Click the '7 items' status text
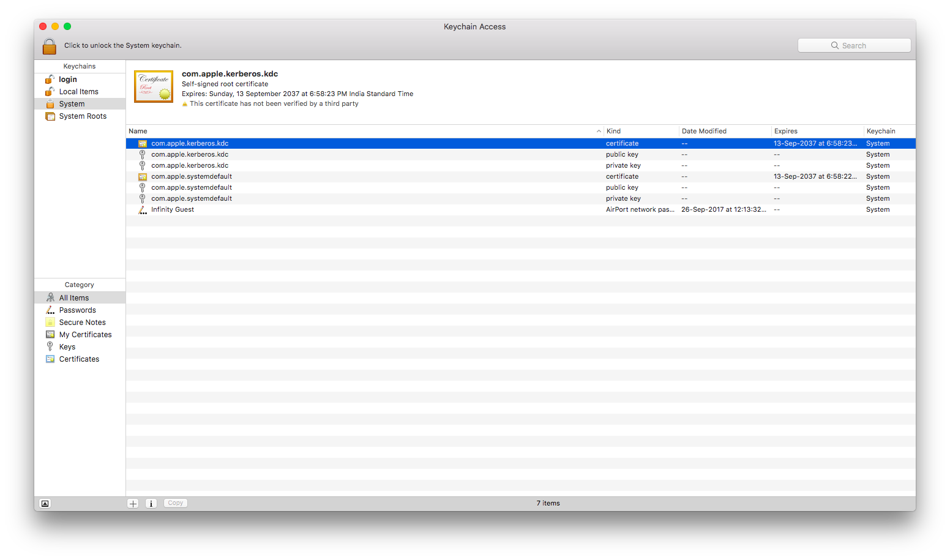The width and height of the screenshot is (950, 560). pyautogui.click(x=548, y=504)
